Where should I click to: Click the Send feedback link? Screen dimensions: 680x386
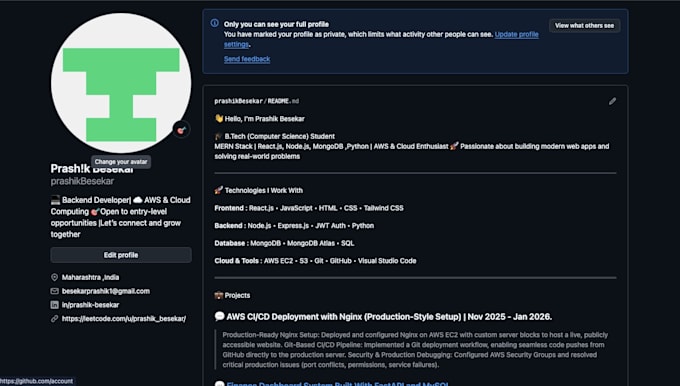[x=247, y=59]
